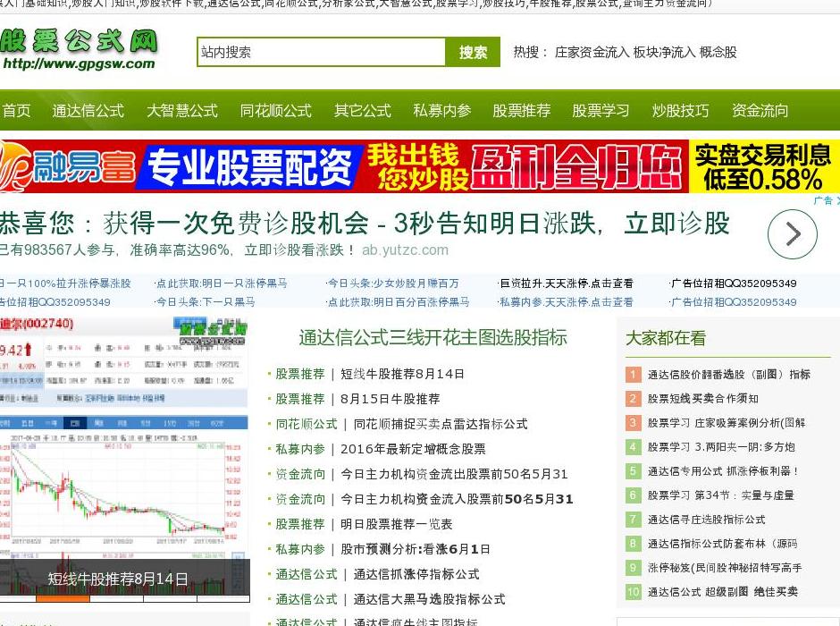840x626 pixels.
Task: Open ranked item 9 涨停秘笈
Action: coord(725,568)
